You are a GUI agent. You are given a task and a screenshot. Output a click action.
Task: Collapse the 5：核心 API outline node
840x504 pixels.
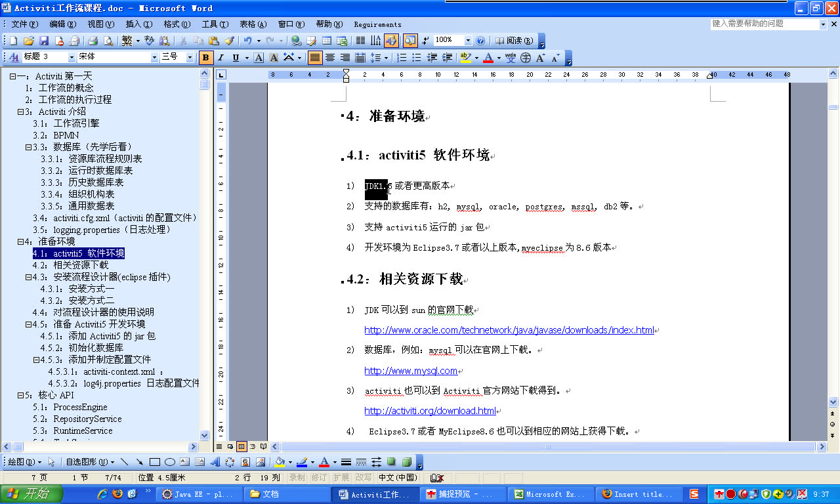coord(20,395)
